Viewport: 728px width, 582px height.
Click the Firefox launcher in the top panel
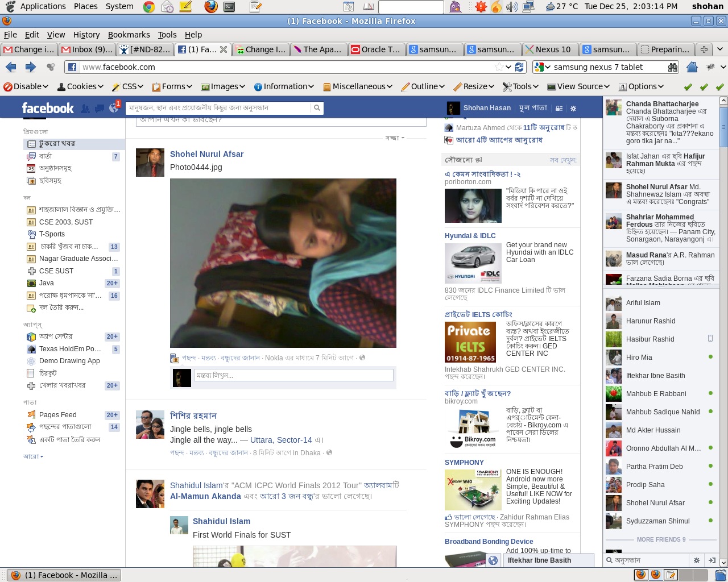[x=211, y=7]
